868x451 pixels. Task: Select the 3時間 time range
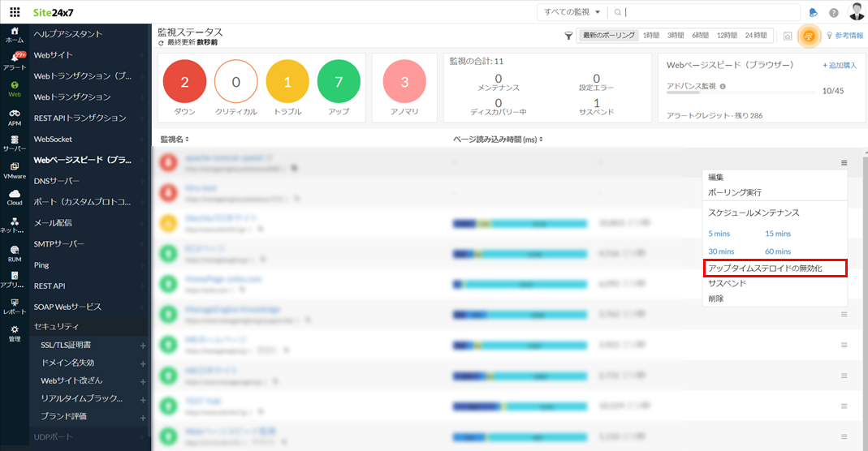coord(676,36)
